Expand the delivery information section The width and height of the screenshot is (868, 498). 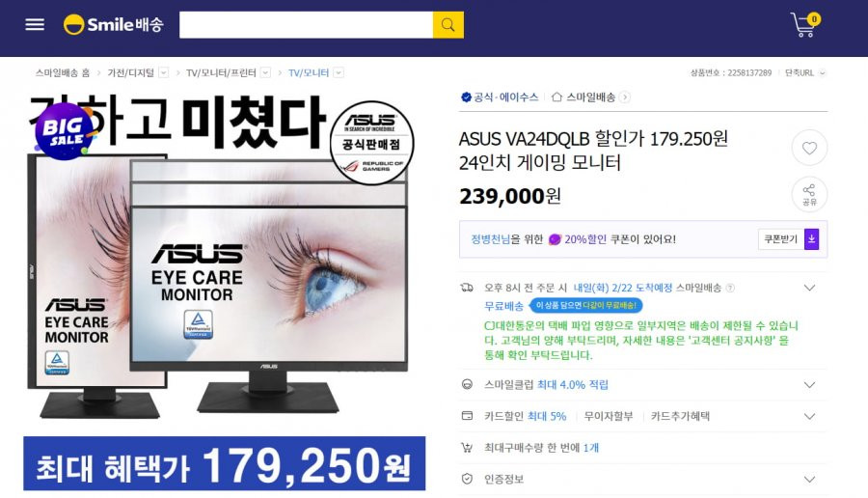tap(809, 288)
